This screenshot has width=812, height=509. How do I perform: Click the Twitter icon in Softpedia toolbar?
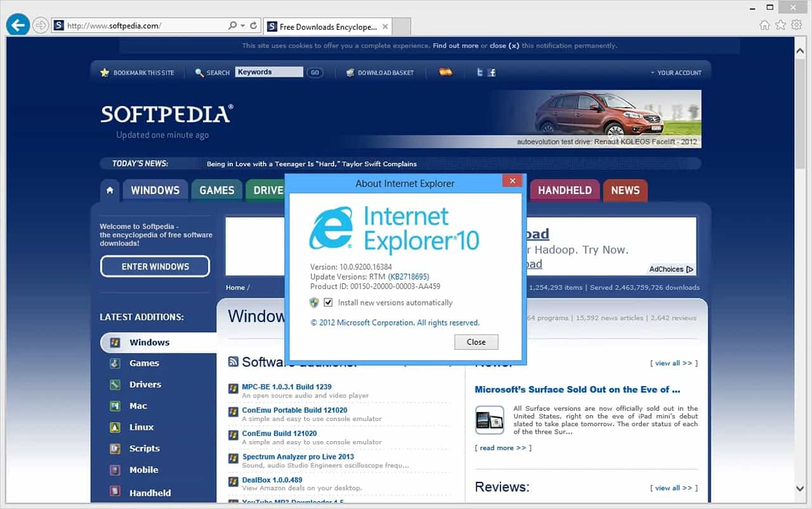(x=480, y=73)
